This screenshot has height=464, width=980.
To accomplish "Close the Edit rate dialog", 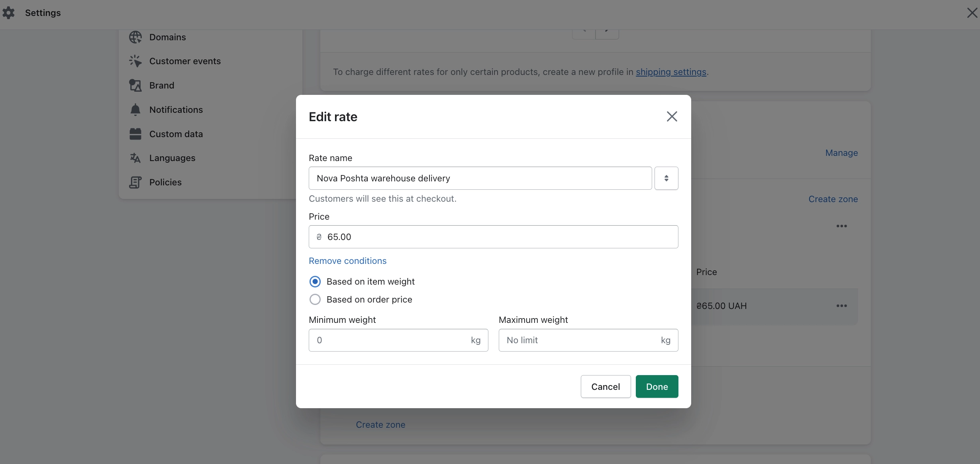I will point(672,116).
